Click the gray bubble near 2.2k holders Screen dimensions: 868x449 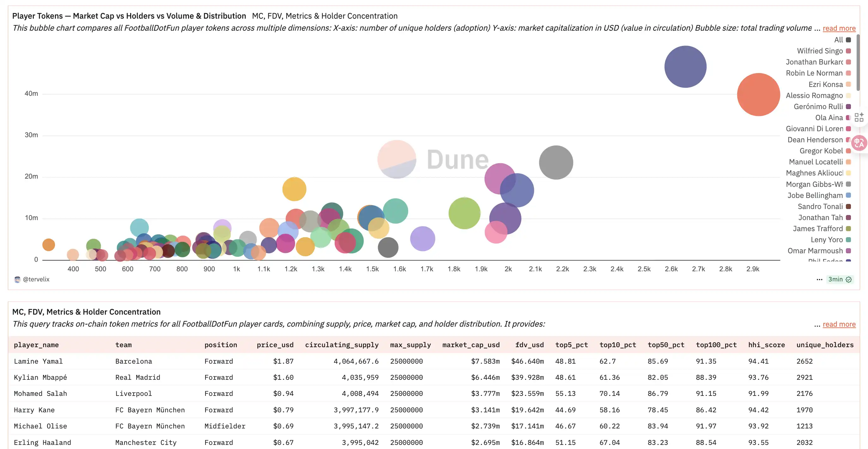click(556, 163)
